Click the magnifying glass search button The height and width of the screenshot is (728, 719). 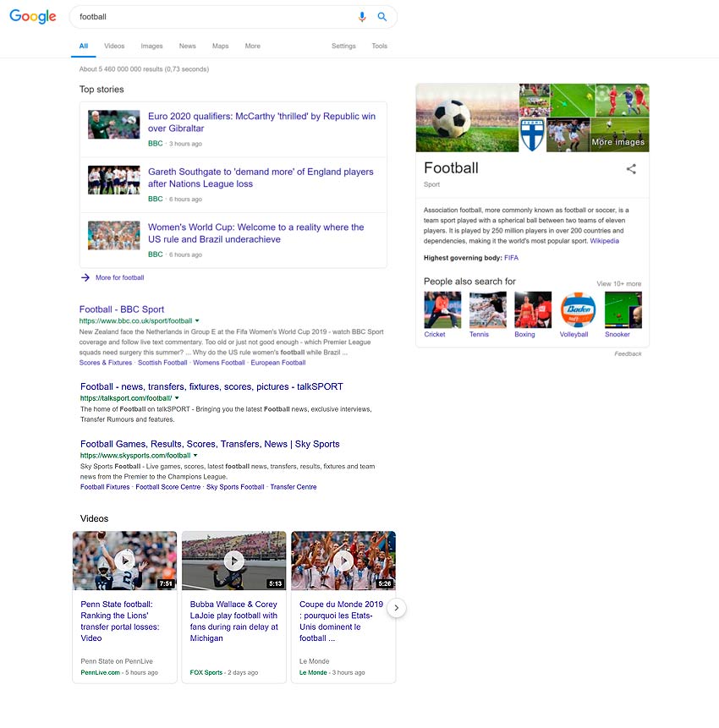[381, 17]
